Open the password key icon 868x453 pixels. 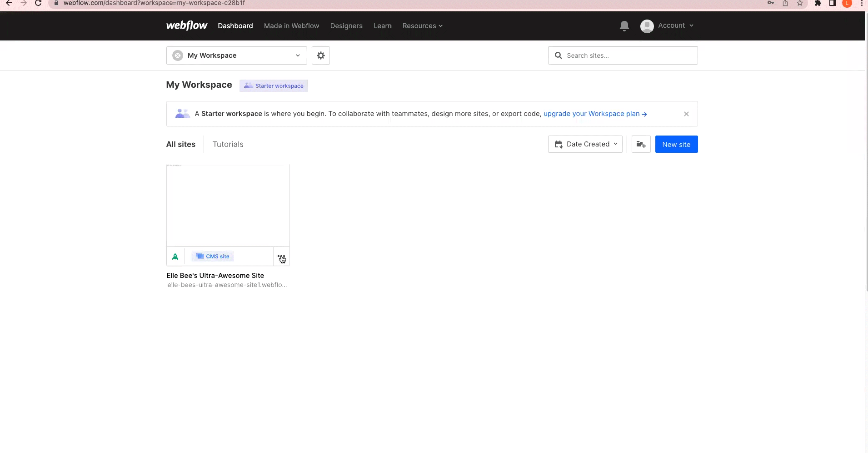[771, 3]
